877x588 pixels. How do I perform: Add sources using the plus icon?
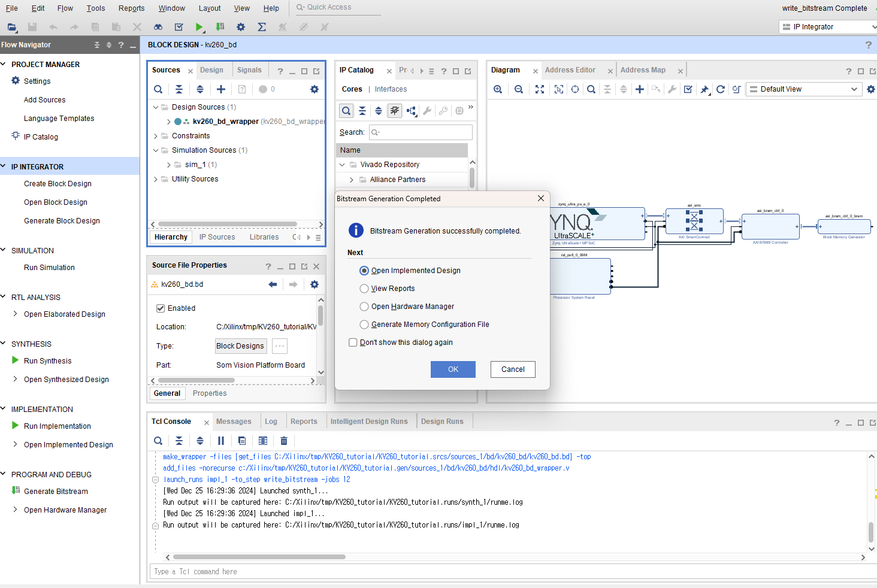[221, 89]
